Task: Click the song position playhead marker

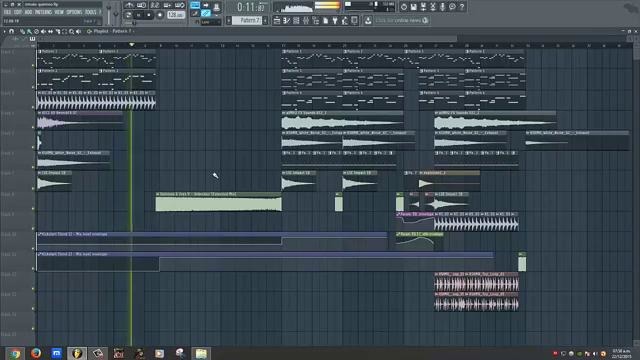Action: (x=131, y=44)
